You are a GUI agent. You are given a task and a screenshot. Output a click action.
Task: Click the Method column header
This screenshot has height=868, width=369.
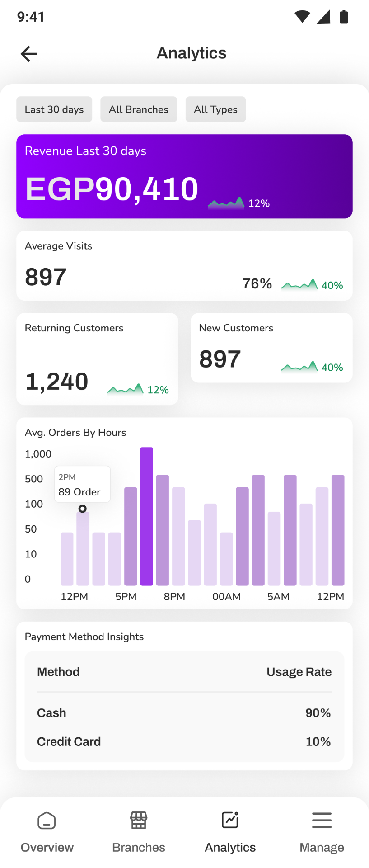click(x=58, y=672)
